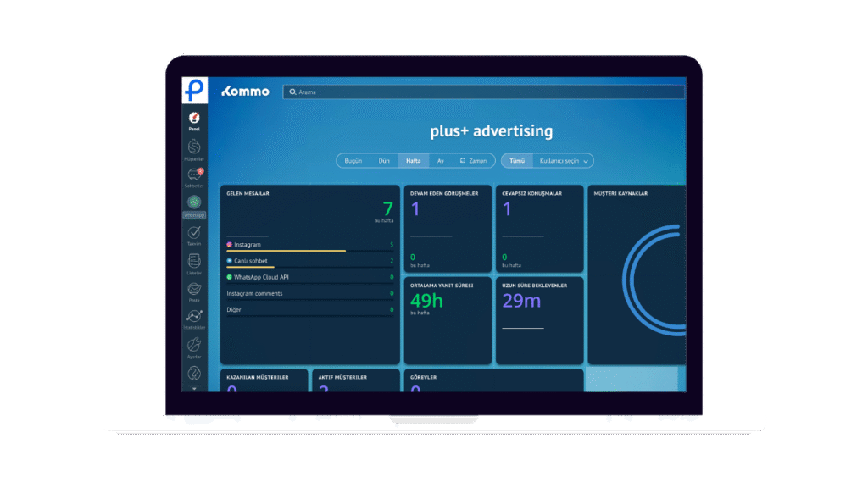Screen dimensions: 868x488
Task: Select the Zaman custom period tab
Action: (473, 161)
